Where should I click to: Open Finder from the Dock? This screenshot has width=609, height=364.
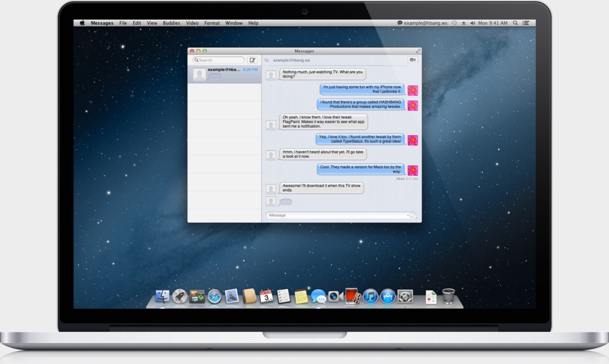coord(162,297)
